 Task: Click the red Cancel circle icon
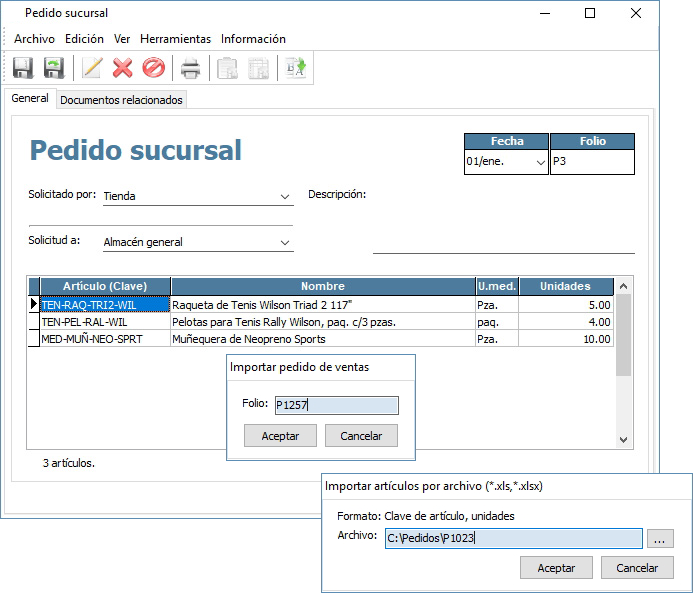pyautogui.click(x=153, y=68)
